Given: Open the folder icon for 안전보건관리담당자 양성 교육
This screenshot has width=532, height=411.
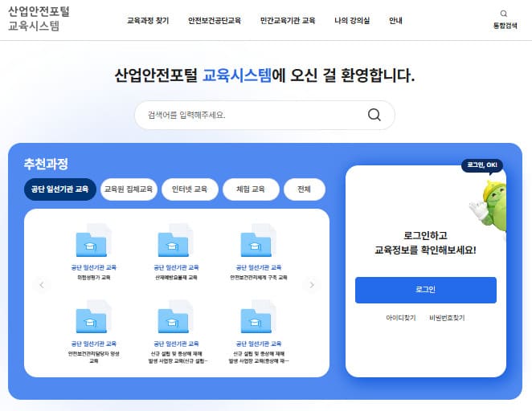Looking at the screenshot, I should pyautogui.click(x=93, y=317).
